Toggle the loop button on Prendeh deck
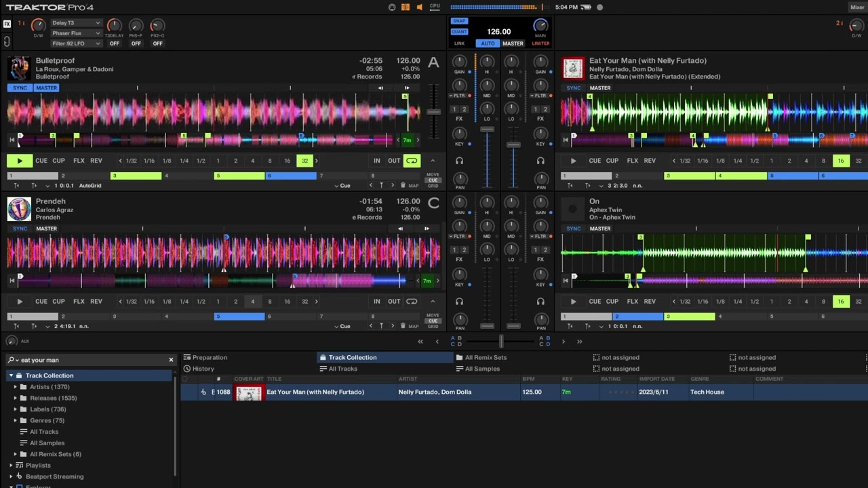 point(412,302)
